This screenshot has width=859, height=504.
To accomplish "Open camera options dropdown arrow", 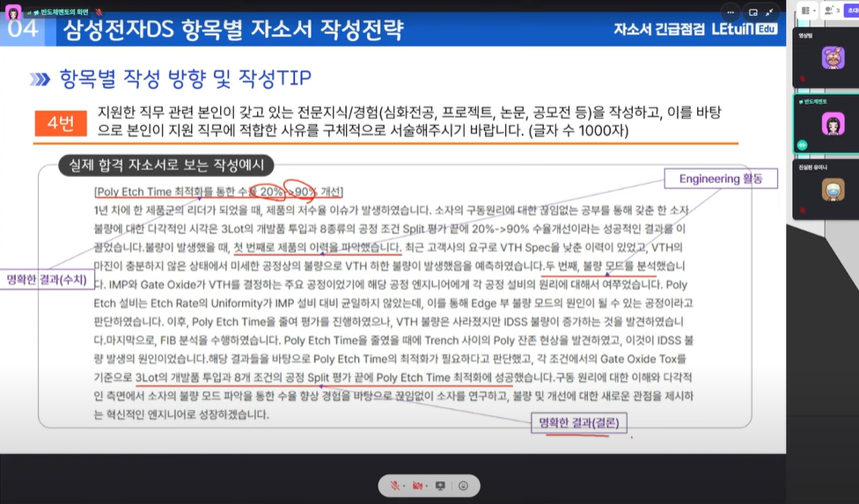I will [x=428, y=486].
